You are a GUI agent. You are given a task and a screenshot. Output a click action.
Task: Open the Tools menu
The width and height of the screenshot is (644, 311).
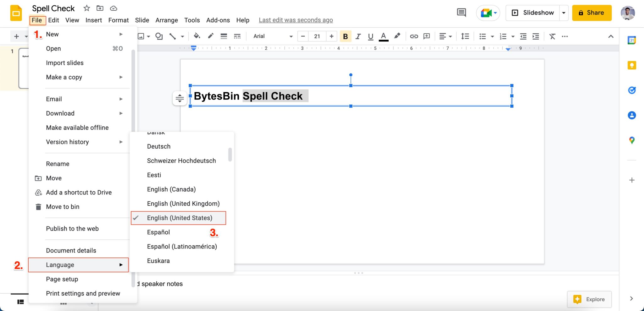(x=192, y=20)
